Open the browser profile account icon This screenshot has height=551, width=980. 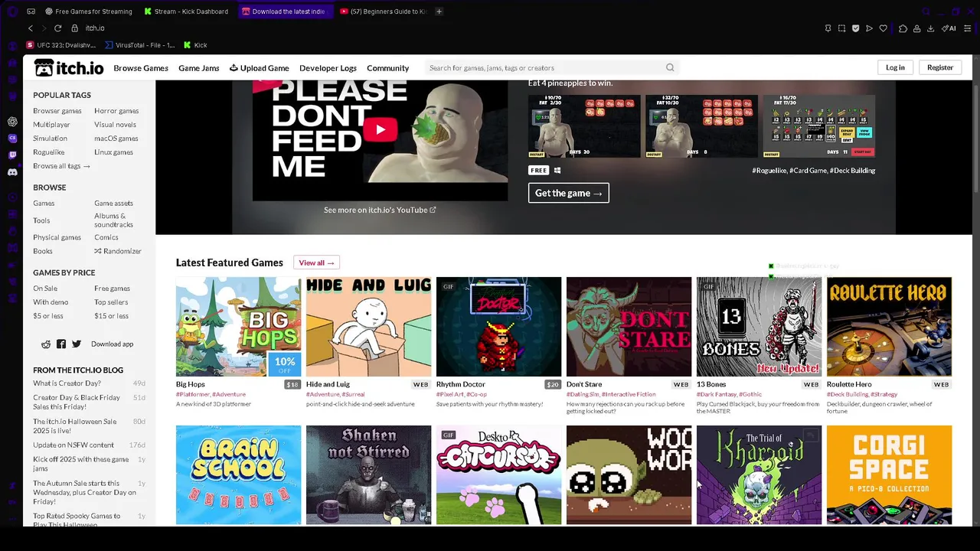pos(917,28)
